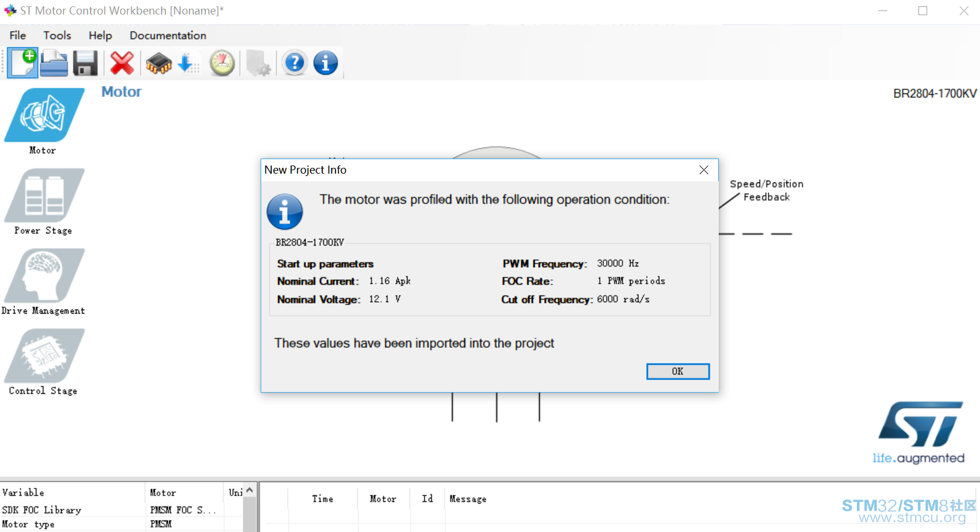Create a new project from the toolbar
Screen dimensions: 980x532
[23, 63]
